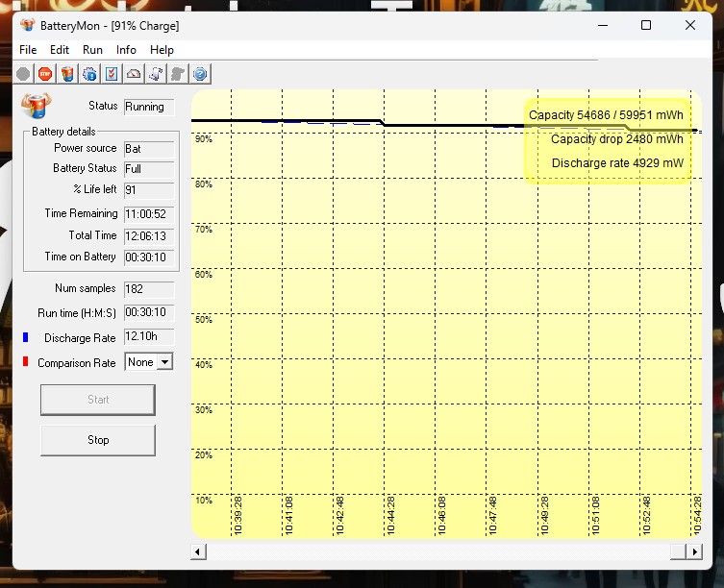Click the checklist toolbar icon
Viewport: 724px width, 588px height.
112,74
